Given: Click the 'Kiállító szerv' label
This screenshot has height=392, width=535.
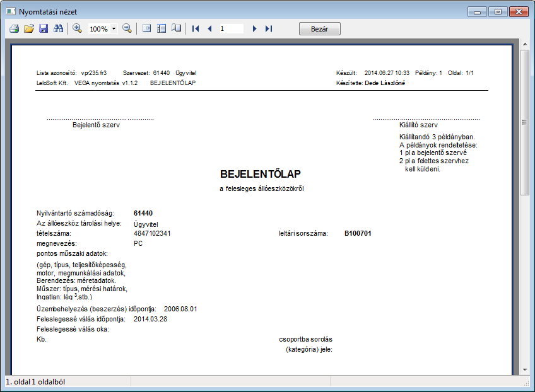Looking at the screenshot, I should [419, 125].
